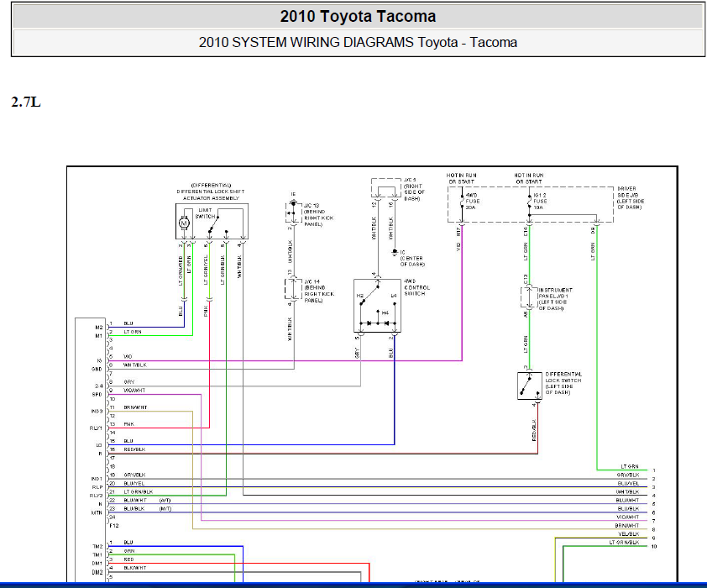Click the "DRIVER SIDE J/B (LEFT SIDE OF DASH)" label
The width and height of the screenshot is (707, 588).
click(631, 198)
